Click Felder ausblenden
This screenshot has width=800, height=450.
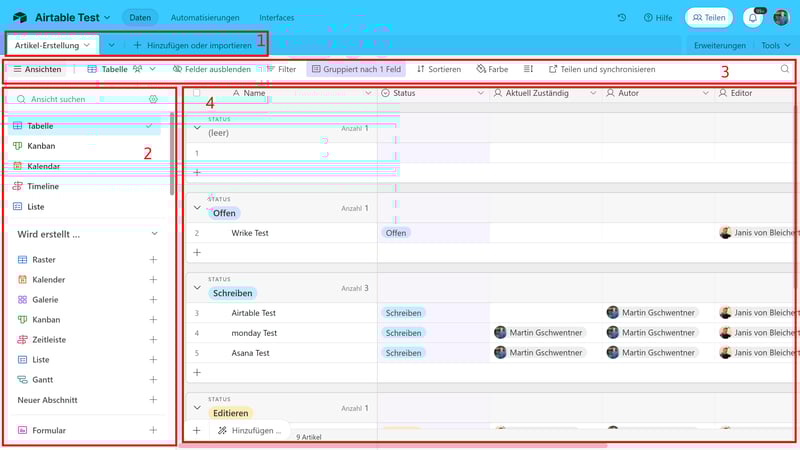click(x=212, y=69)
